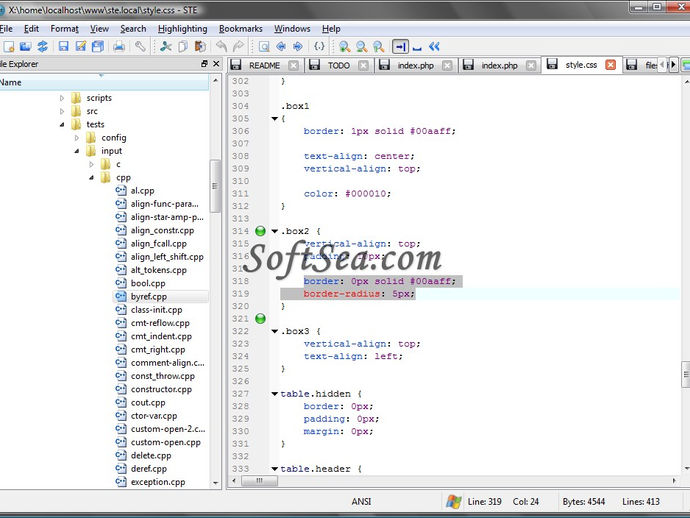Toggle the show whitespace underscore icon

(x=417, y=46)
